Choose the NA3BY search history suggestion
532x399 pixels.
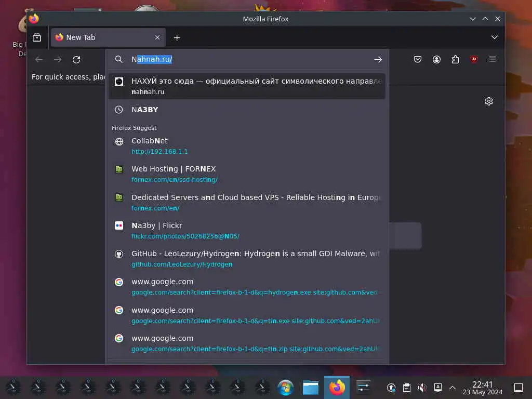coord(247,110)
